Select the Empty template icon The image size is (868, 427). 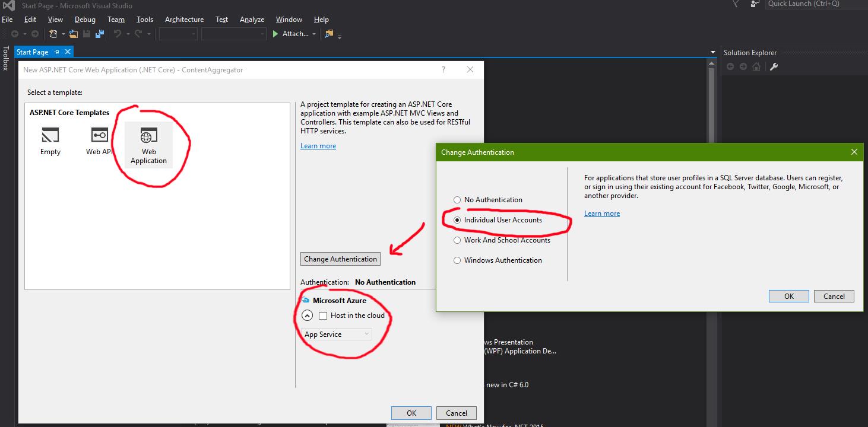tap(50, 135)
